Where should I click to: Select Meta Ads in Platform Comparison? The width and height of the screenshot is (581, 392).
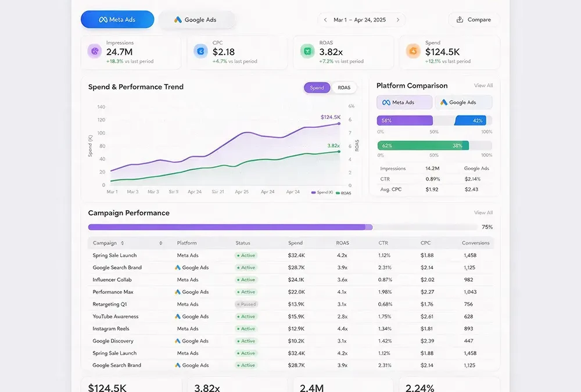[x=404, y=102]
